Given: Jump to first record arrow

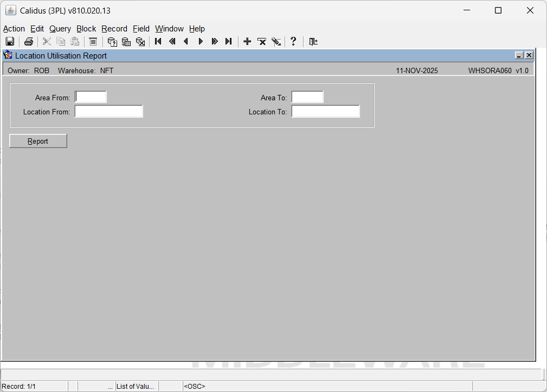Looking at the screenshot, I should coord(158,42).
